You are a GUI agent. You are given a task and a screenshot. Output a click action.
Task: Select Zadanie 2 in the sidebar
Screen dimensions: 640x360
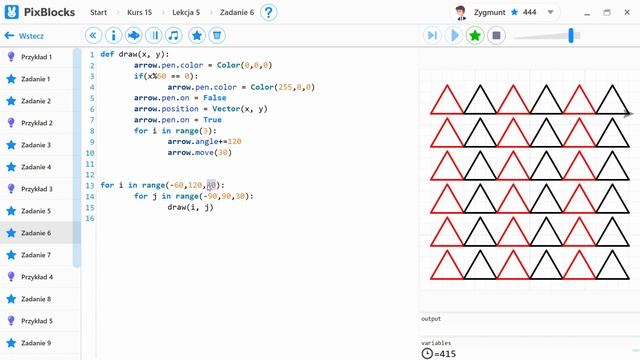point(37,101)
